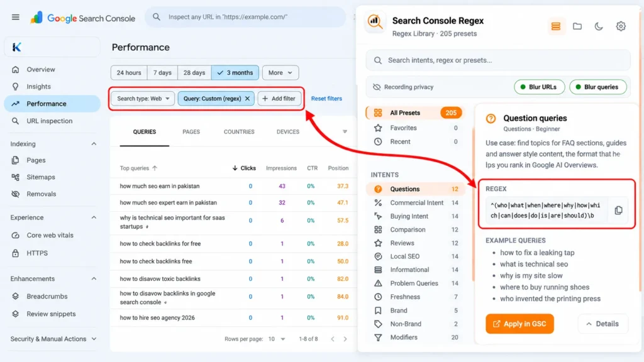Viewport: 644px width, 362px height.
Task: Collapse the Enhancements section
Action: coord(94,278)
